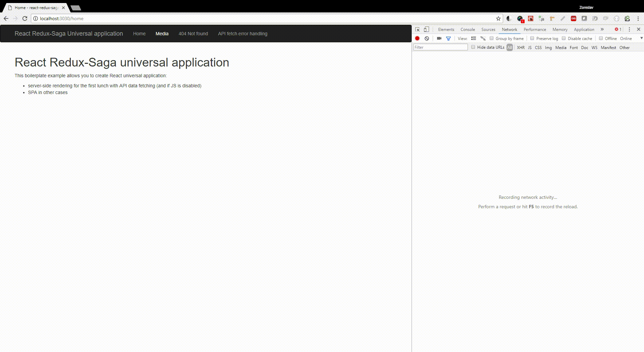The image size is (644, 352).
Task: Click the green person extension icon
Action: coord(627,18)
